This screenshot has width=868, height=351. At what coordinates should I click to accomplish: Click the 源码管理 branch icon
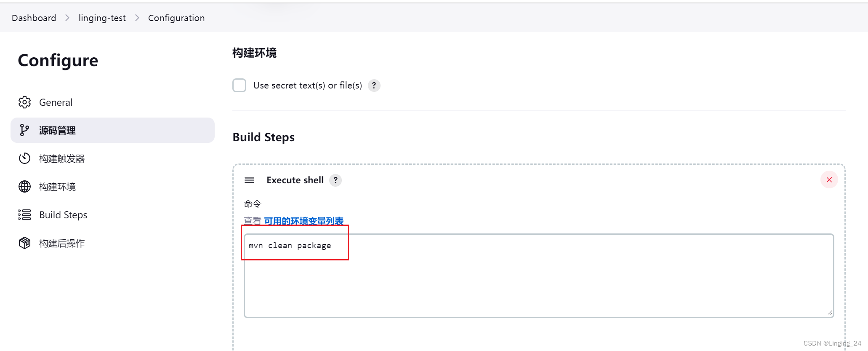click(x=24, y=131)
